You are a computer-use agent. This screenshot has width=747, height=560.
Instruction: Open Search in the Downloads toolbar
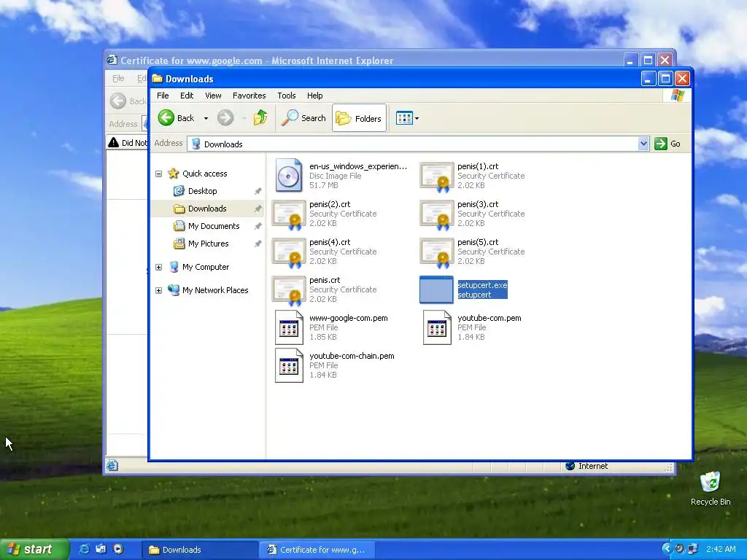click(304, 117)
